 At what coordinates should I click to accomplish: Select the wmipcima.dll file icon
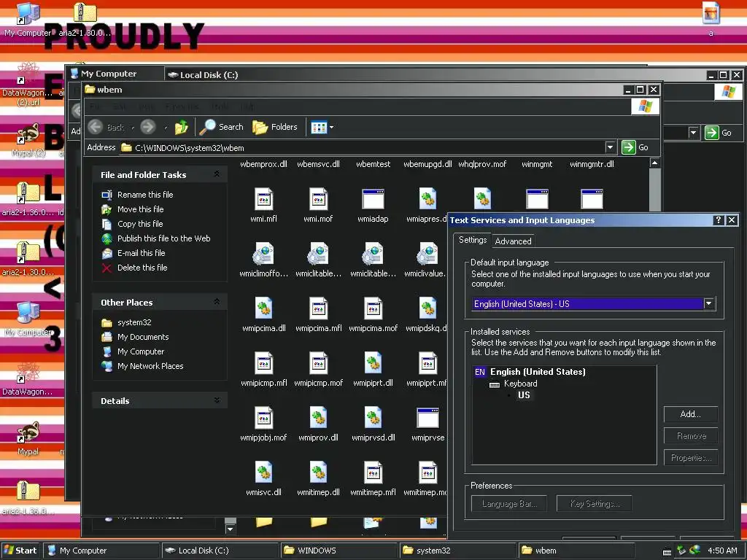click(x=263, y=308)
